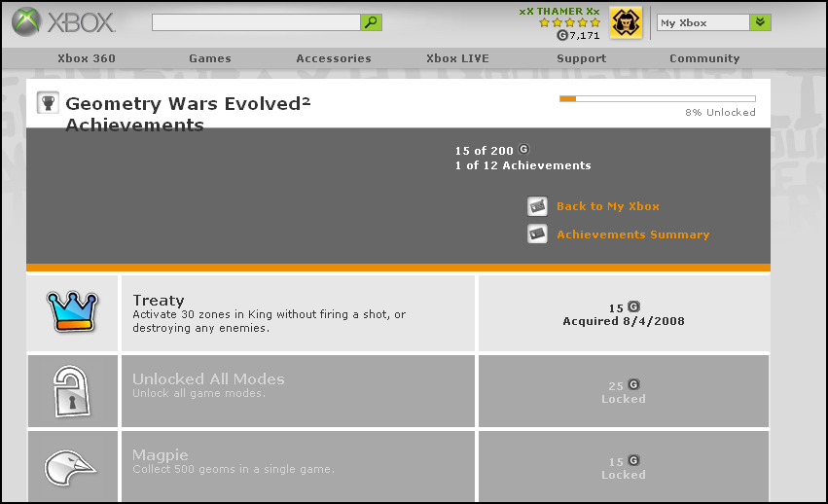The image size is (828, 504).
Task: Click Collect 500 geoms description text
Action: pyautogui.click(x=234, y=469)
